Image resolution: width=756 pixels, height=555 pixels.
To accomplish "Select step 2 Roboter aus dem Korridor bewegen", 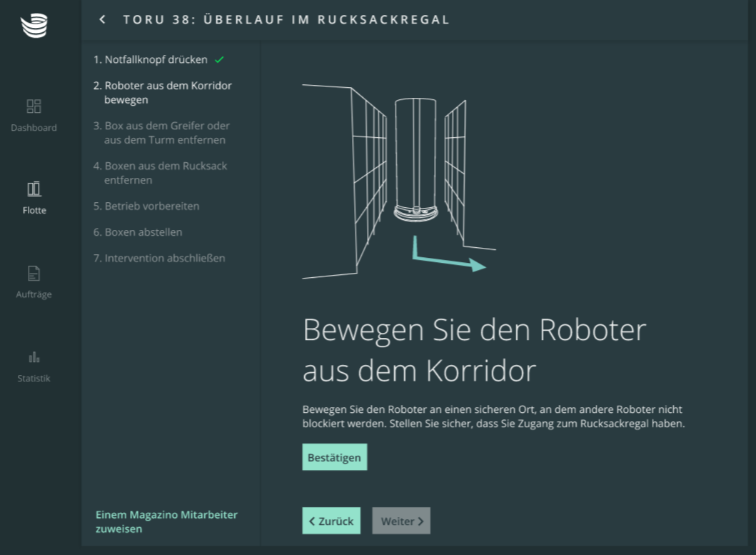I will click(x=163, y=93).
